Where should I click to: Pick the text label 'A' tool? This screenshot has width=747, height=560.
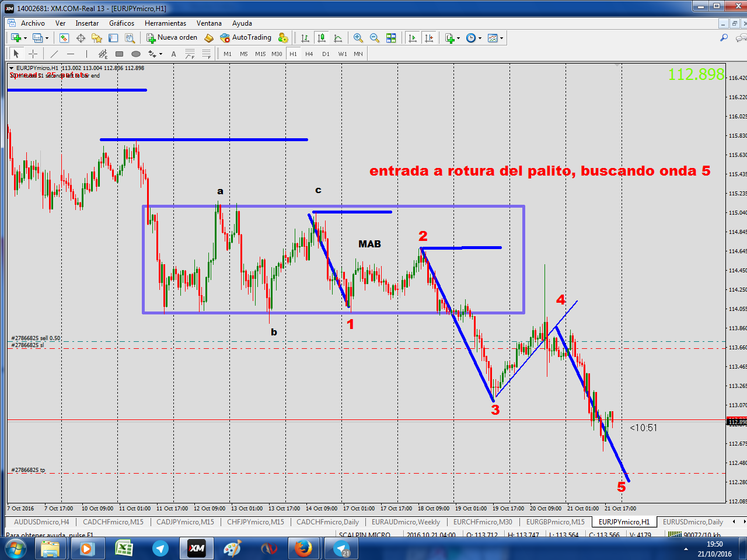[173, 54]
